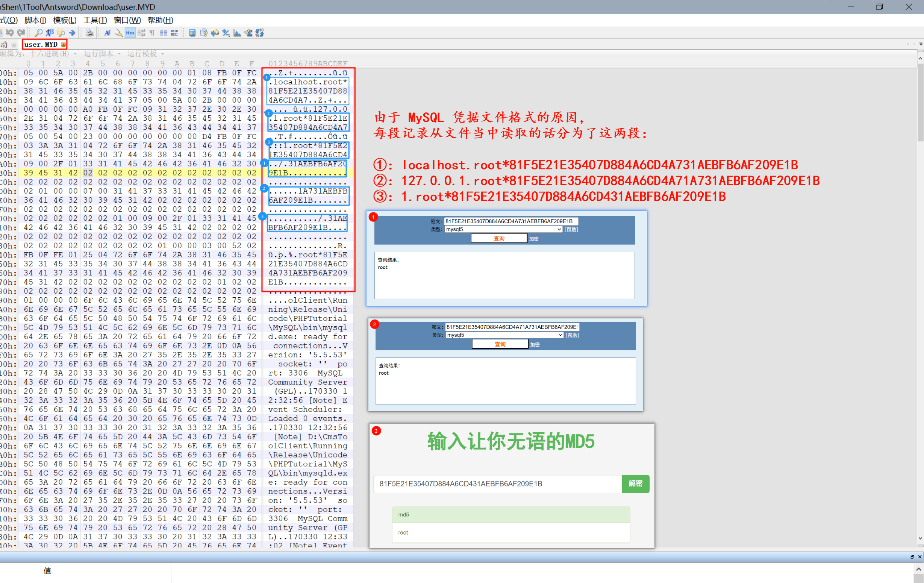Toggle the binary 0100 view icon

[174, 33]
